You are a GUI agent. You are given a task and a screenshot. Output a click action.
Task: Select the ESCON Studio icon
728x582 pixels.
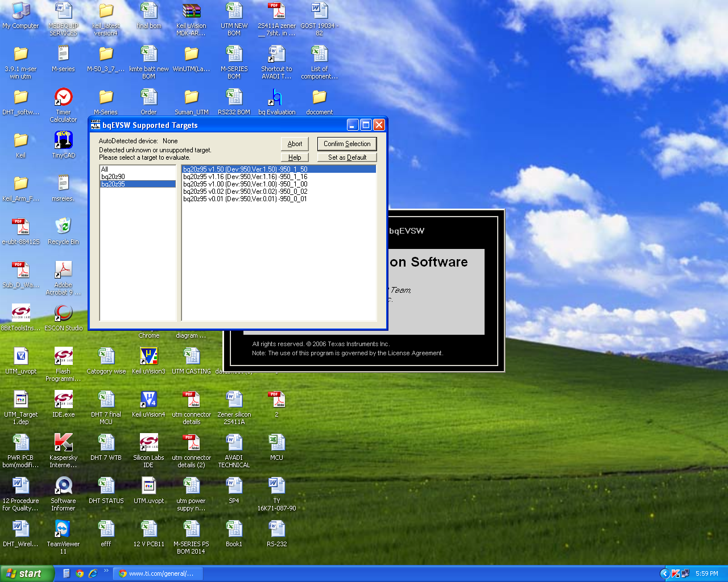pyautogui.click(x=63, y=318)
